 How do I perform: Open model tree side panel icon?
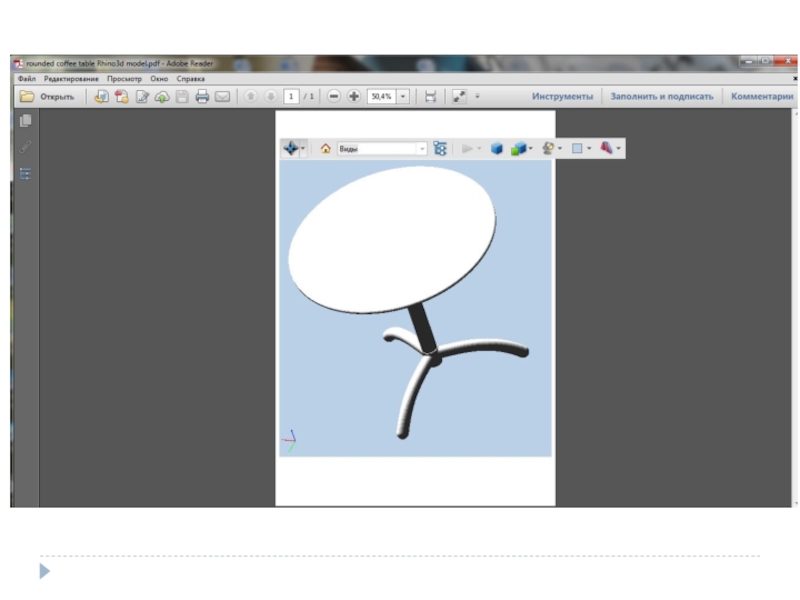(x=25, y=174)
